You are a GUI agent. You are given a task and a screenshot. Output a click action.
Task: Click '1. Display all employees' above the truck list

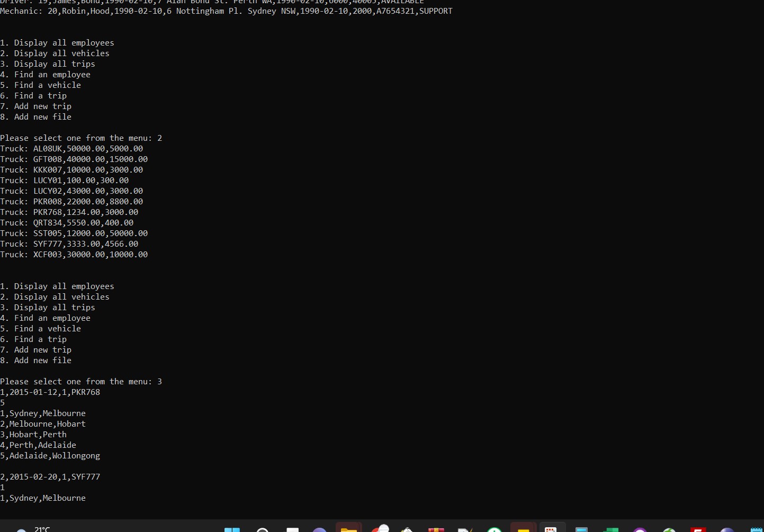point(57,43)
